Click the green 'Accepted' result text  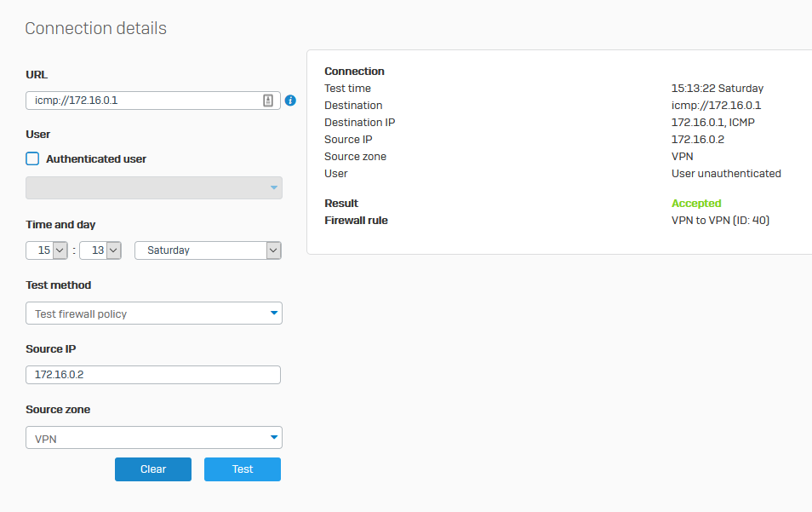pyautogui.click(x=696, y=204)
